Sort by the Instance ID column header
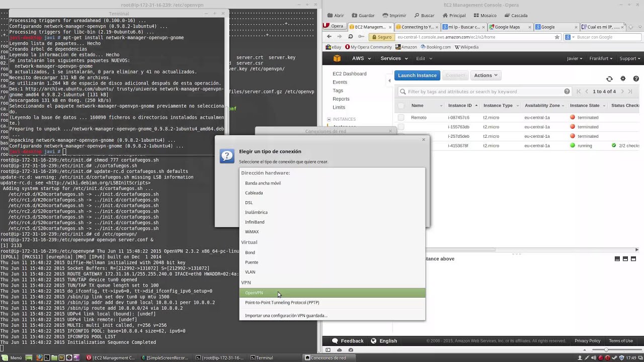The image size is (644, 362). click(460, 106)
